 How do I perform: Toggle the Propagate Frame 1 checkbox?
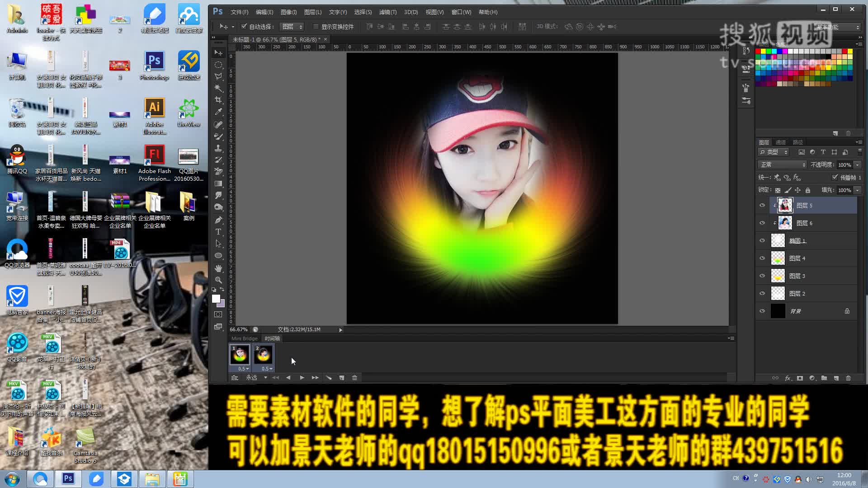pyautogui.click(x=835, y=177)
